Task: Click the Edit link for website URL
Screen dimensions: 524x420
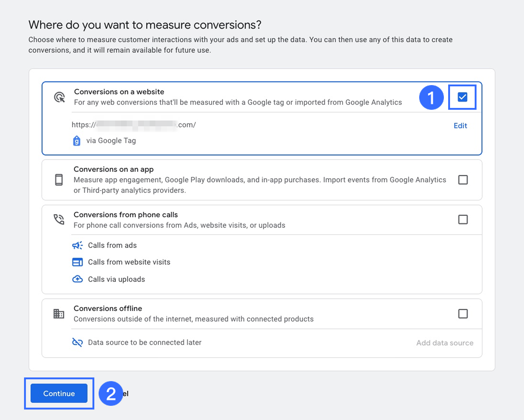Action: click(x=460, y=126)
